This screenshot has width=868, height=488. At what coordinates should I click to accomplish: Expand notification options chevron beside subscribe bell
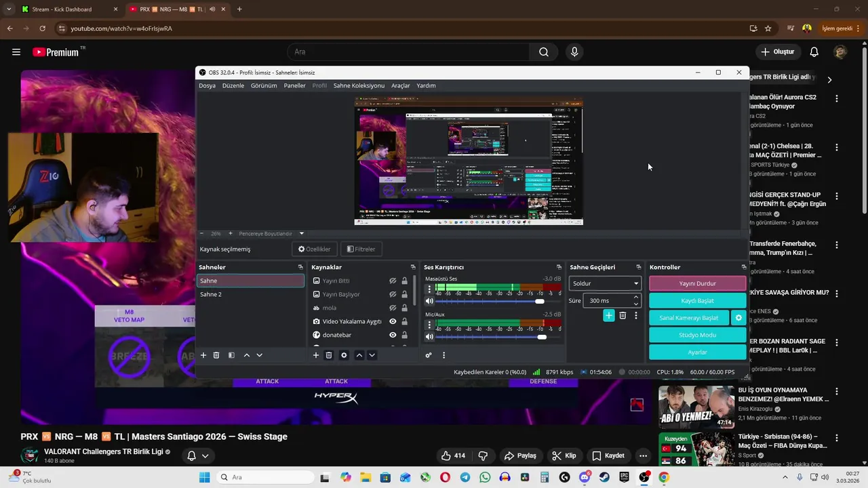pos(205,455)
